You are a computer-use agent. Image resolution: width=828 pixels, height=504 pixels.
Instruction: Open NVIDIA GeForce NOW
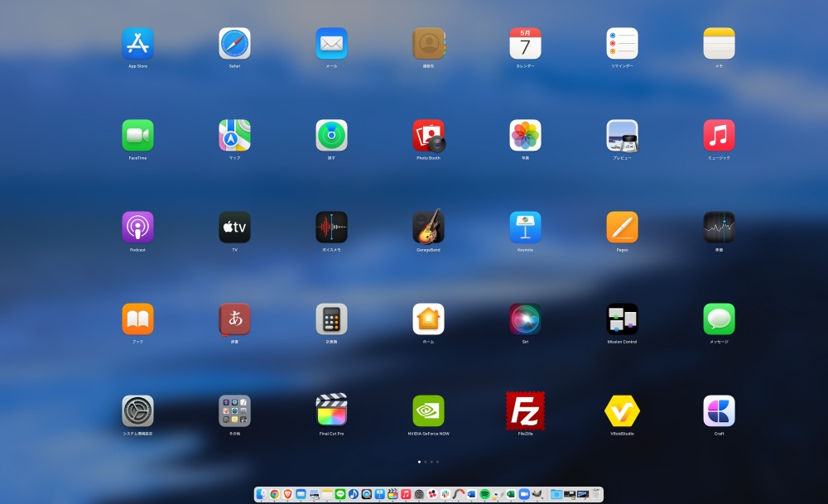428,410
